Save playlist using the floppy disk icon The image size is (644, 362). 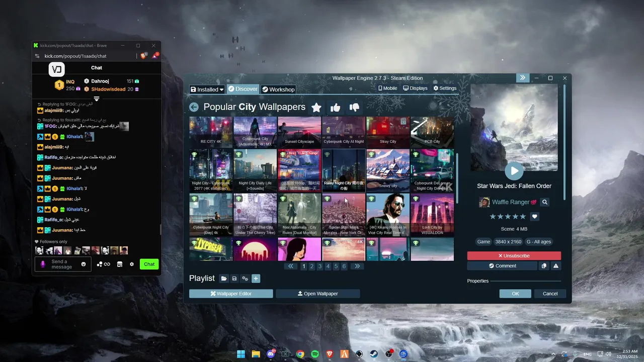click(x=234, y=279)
